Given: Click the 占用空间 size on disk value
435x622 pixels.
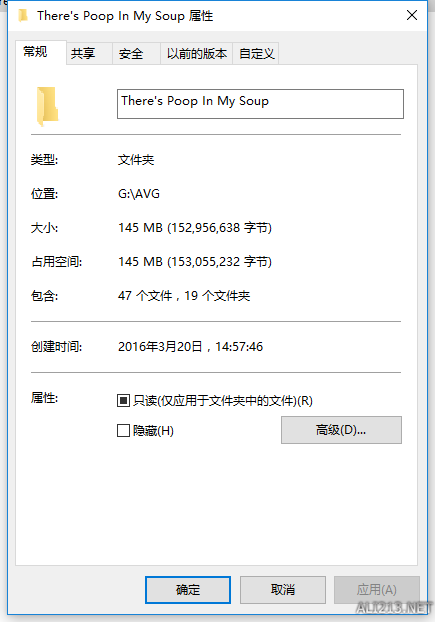Looking at the screenshot, I should point(195,262).
